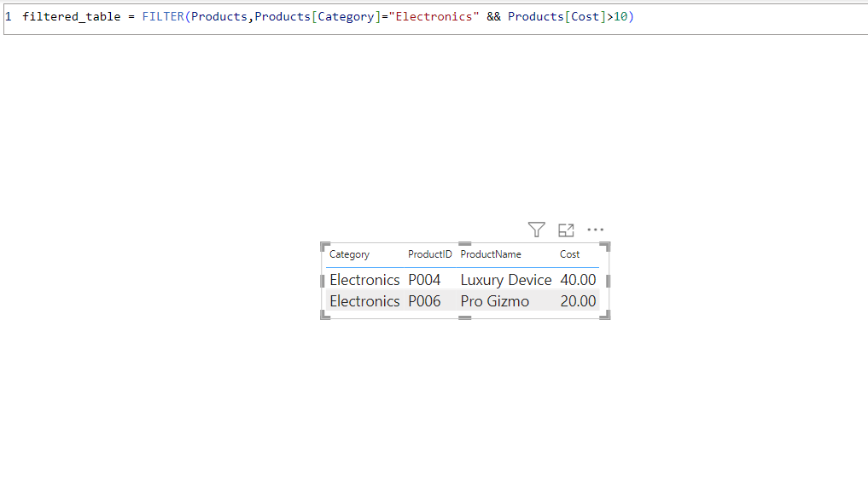Viewport: 868px width, 489px height.
Task: Click Products[Cost] in the formula
Action: pyautogui.click(x=556, y=16)
